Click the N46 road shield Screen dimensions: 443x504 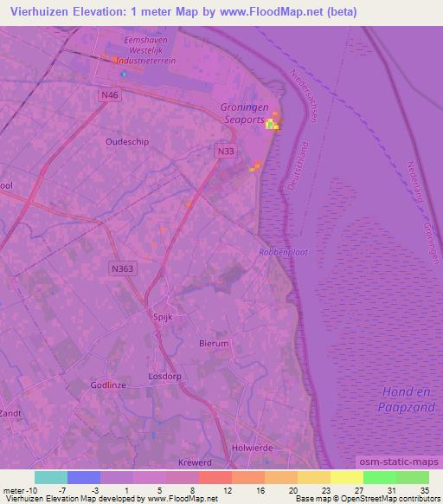110,95
